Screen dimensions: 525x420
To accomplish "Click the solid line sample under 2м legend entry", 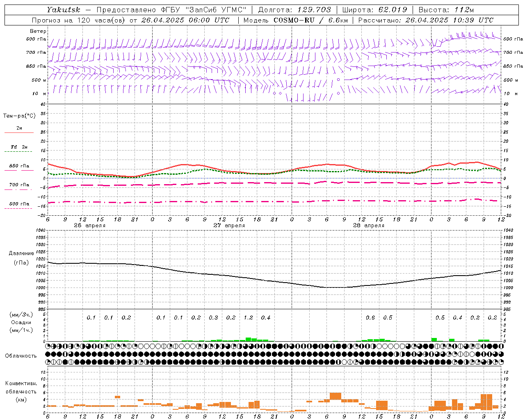I will coord(19,133).
